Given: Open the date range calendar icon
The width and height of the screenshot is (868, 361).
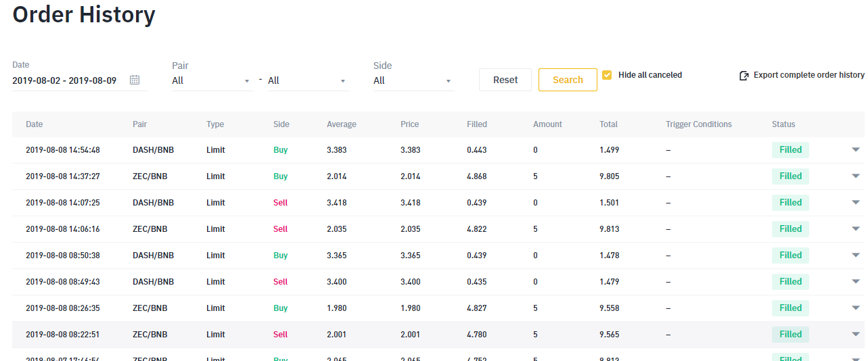Looking at the screenshot, I should tap(135, 80).
